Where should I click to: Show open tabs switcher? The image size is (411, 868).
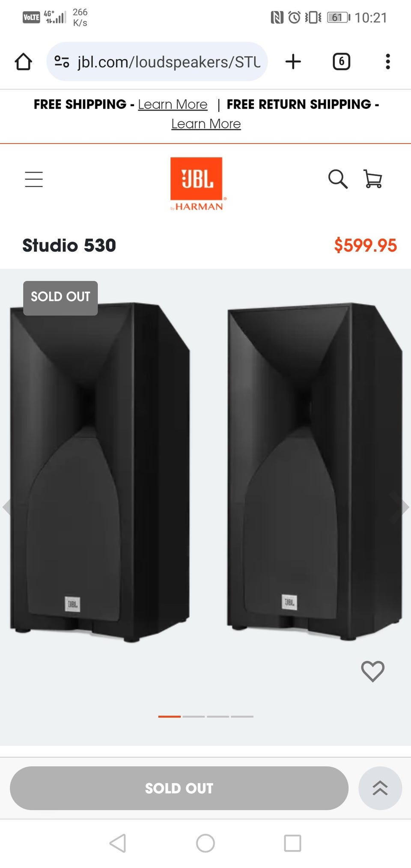click(341, 62)
